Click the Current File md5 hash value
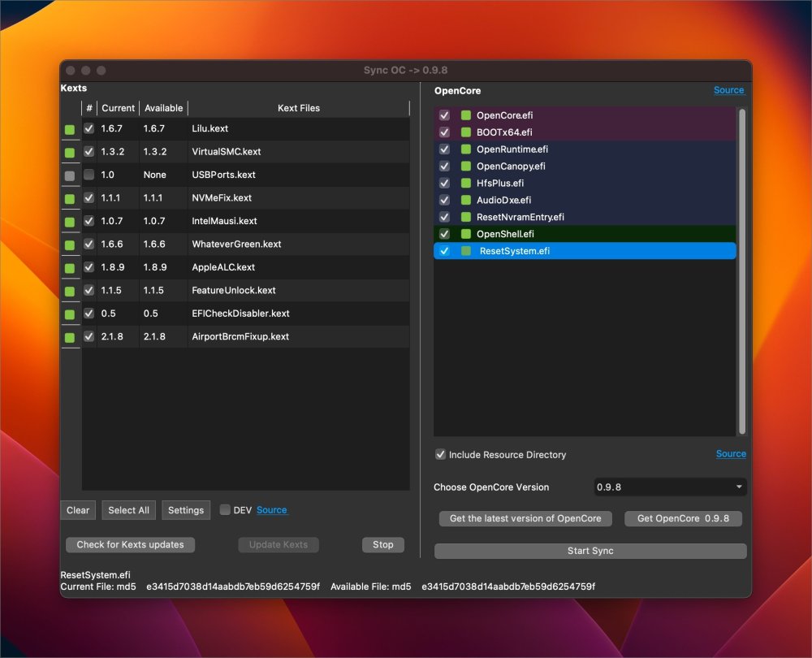Image resolution: width=812 pixels, height=658 pixels. [x=232, y=587]
